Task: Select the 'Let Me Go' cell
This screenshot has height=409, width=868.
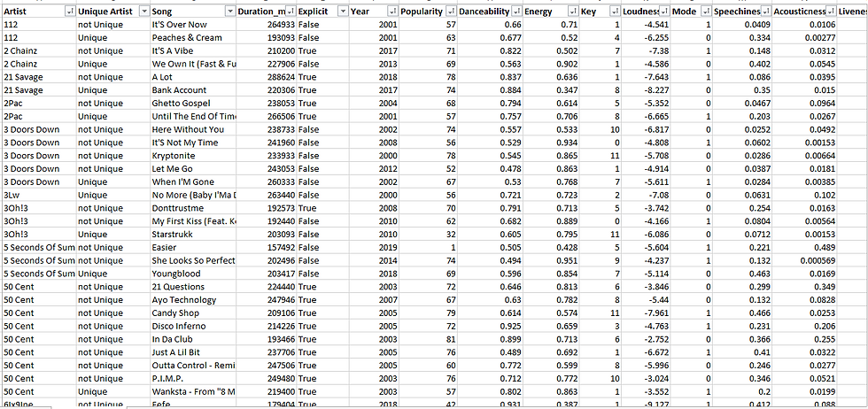Action: 193,169
